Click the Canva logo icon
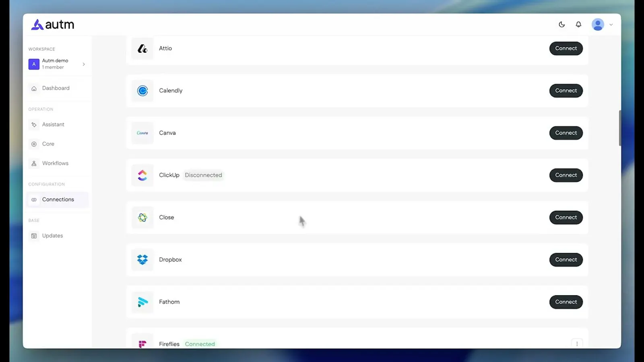Screen dimensions: 644x362 tap(142, 133)
